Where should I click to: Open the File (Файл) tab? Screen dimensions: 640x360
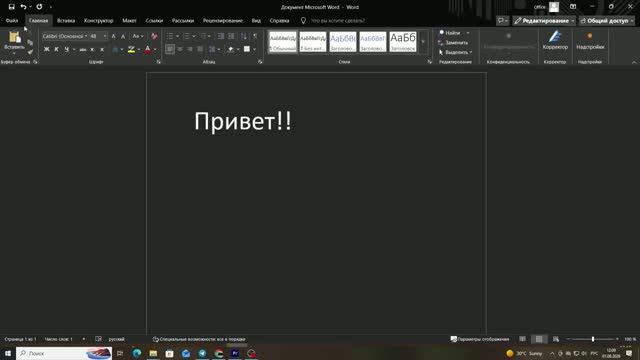[12, 20]
